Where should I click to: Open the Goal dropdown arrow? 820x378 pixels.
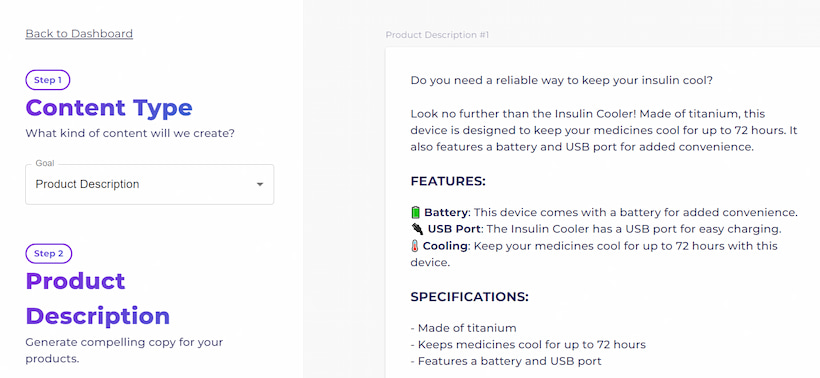pos(260,185)
